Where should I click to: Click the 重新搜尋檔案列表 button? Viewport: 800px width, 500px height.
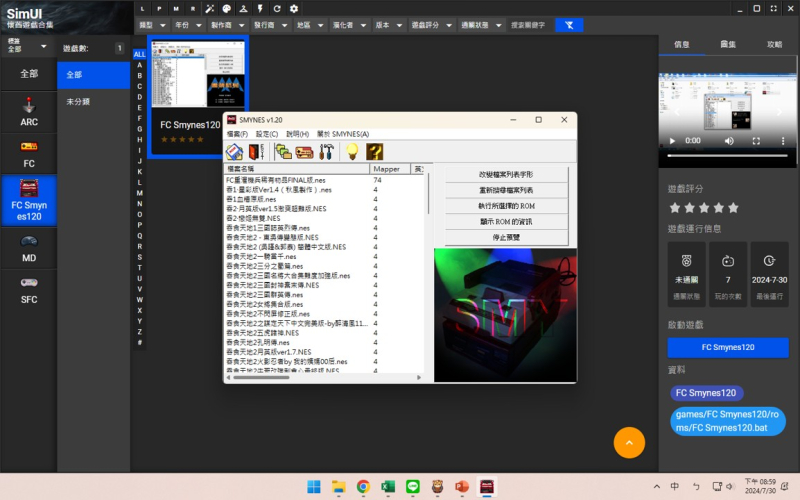(x=506, y=190)
